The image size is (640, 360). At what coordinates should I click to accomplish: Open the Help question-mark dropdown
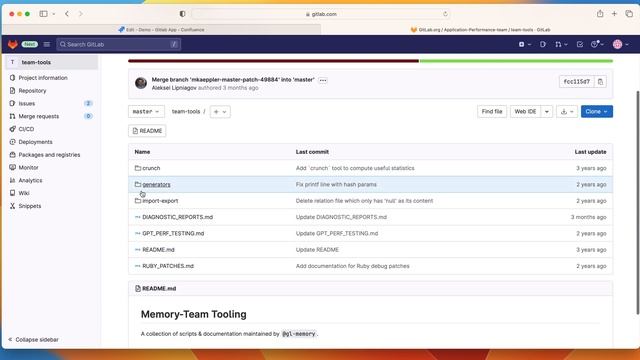pos(597,44)
